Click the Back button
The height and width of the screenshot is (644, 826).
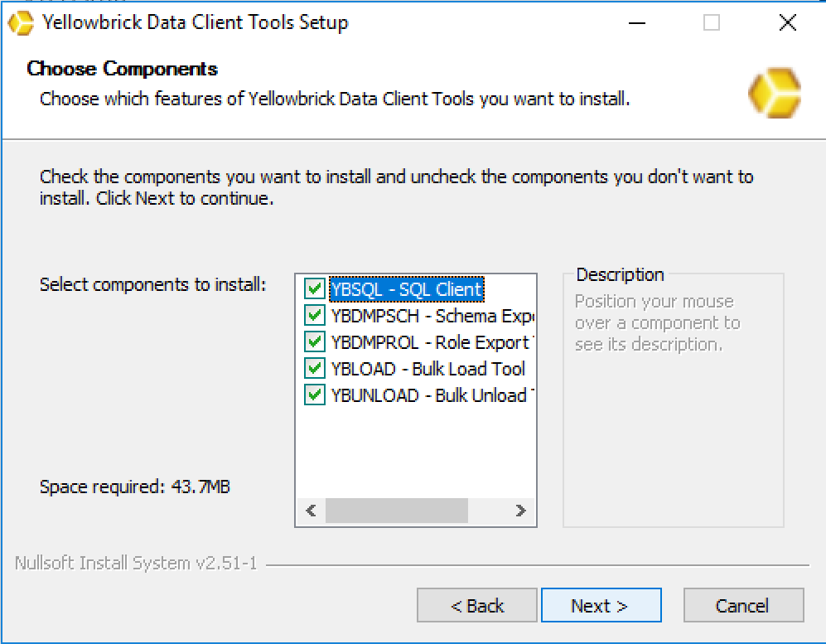click(x=476, y=605)
